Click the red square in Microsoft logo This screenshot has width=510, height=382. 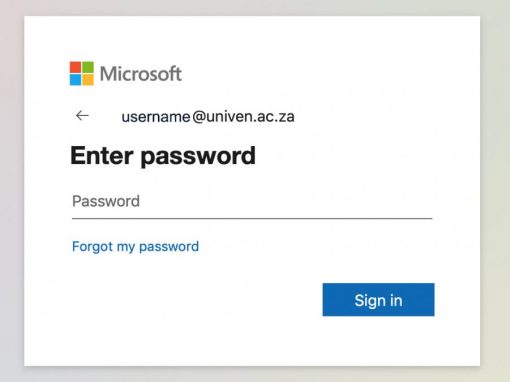point(75,67)
